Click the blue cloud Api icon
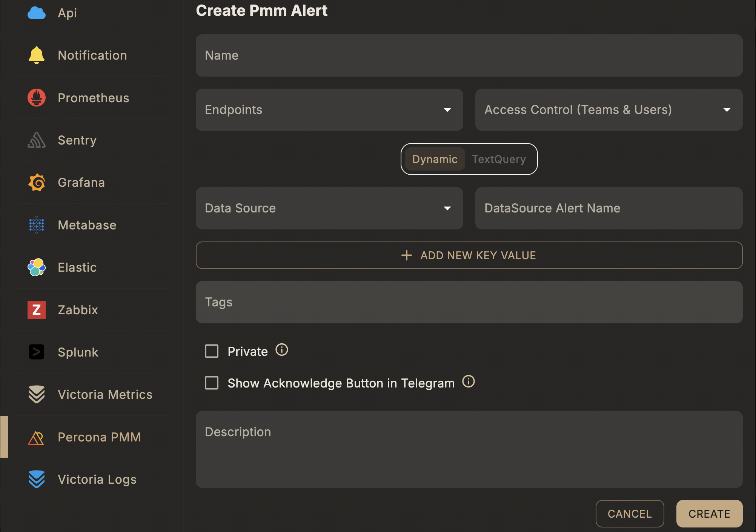 pos(37,13)
